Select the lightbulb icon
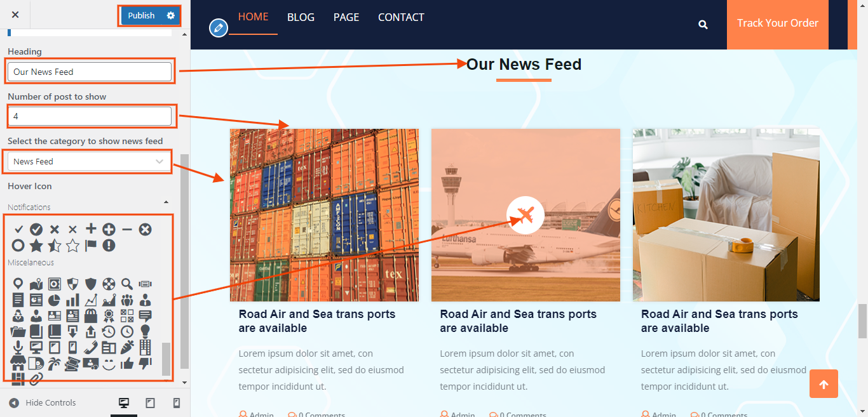Viewport: 868px width, 417px height. click(145, 331)
